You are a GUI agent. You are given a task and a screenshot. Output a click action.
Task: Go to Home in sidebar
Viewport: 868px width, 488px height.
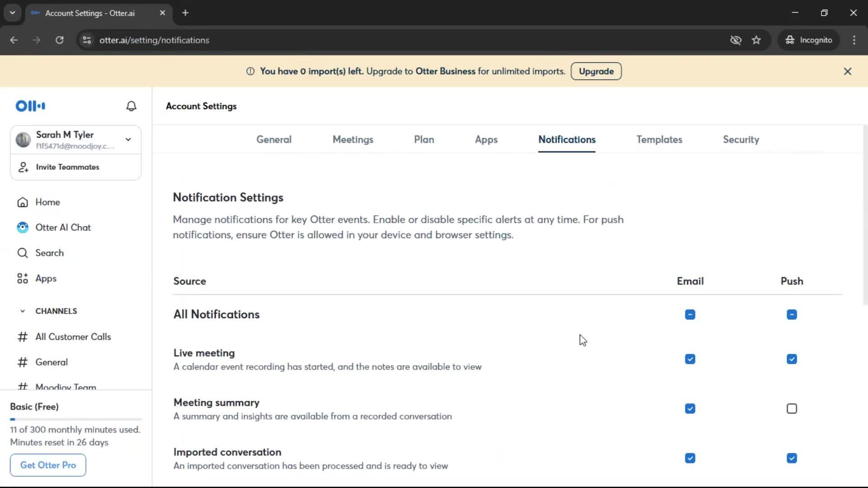pos(47,202)
